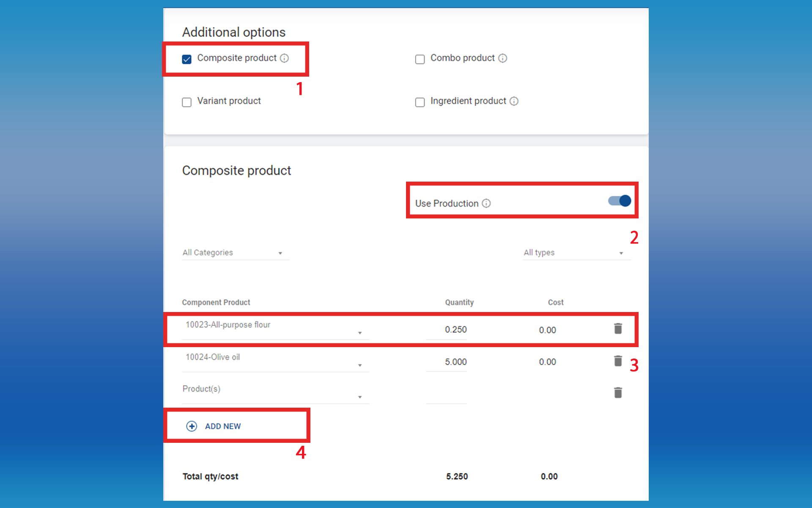Enable the Combo product checkbox
Image resolution: width=812 pixels, height=508 pixels.
tap(420, 59)
